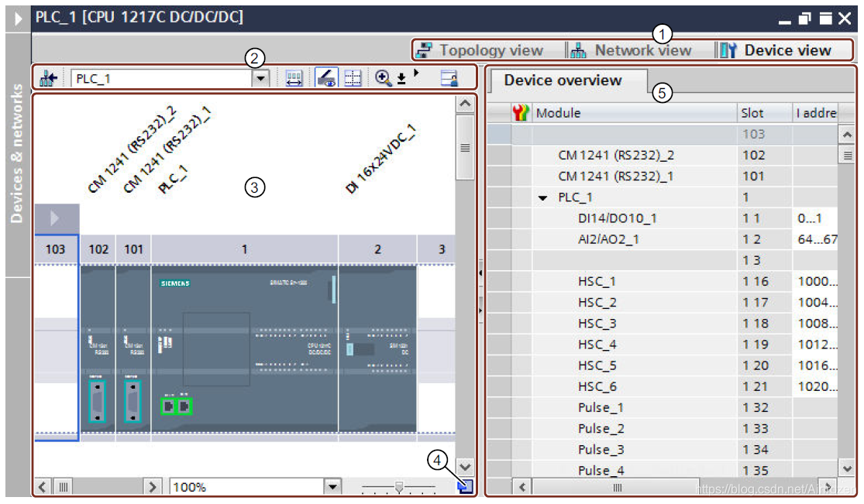864x504 pixels.
Task: Open the PLC_1 device selection dropdown
Action: 260,79
